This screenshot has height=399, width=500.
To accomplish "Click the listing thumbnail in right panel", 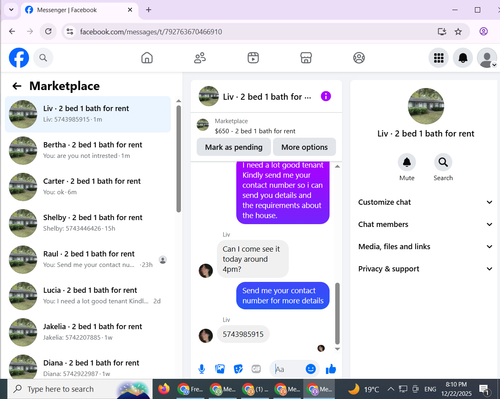I will coord(426,106).
